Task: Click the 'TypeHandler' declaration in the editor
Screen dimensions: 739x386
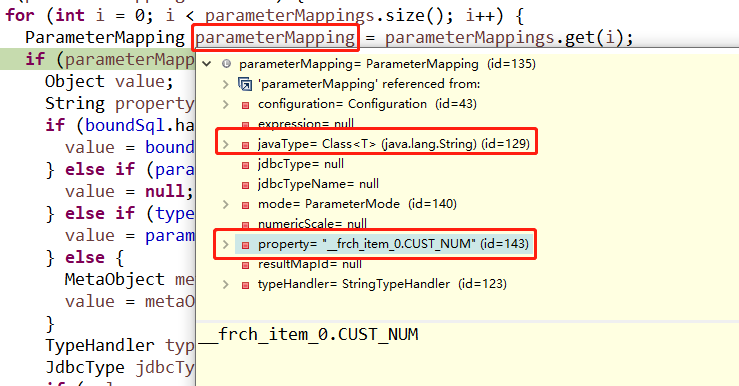Action: (x=99, y=345)
